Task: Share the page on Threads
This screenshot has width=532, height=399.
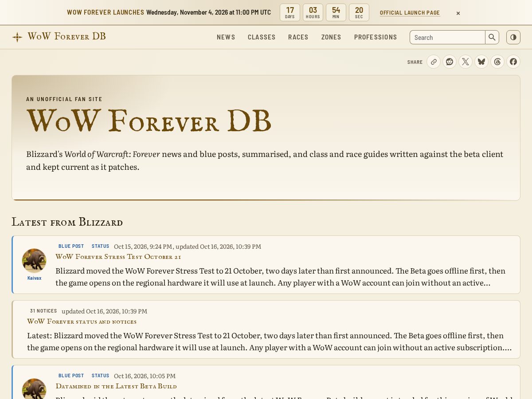Action: coord(497,62)
